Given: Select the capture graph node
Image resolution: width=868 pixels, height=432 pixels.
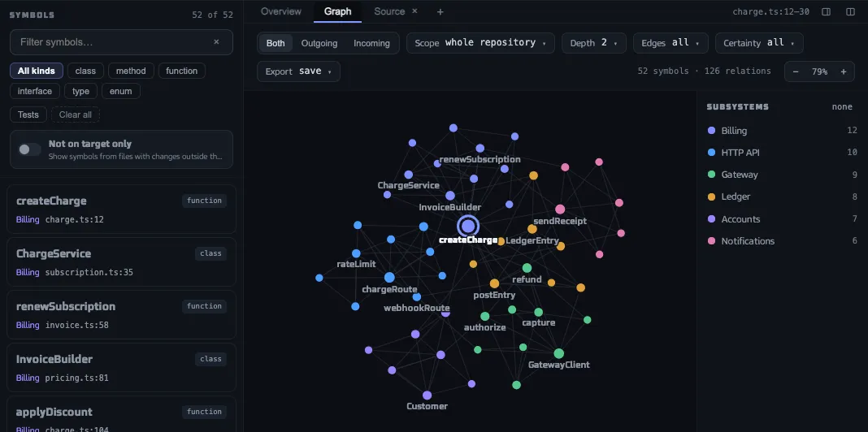Looking at the screenshot, I should pos(538,312).
